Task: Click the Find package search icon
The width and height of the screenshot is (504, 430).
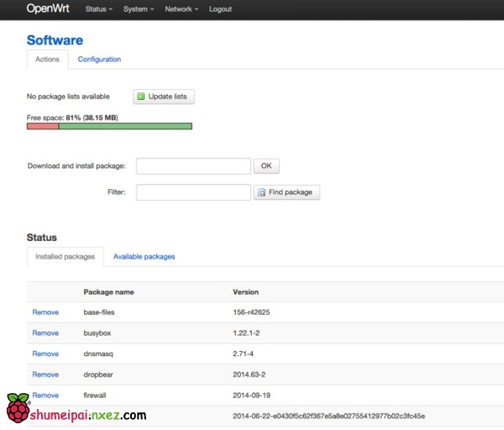Action: 262,192
